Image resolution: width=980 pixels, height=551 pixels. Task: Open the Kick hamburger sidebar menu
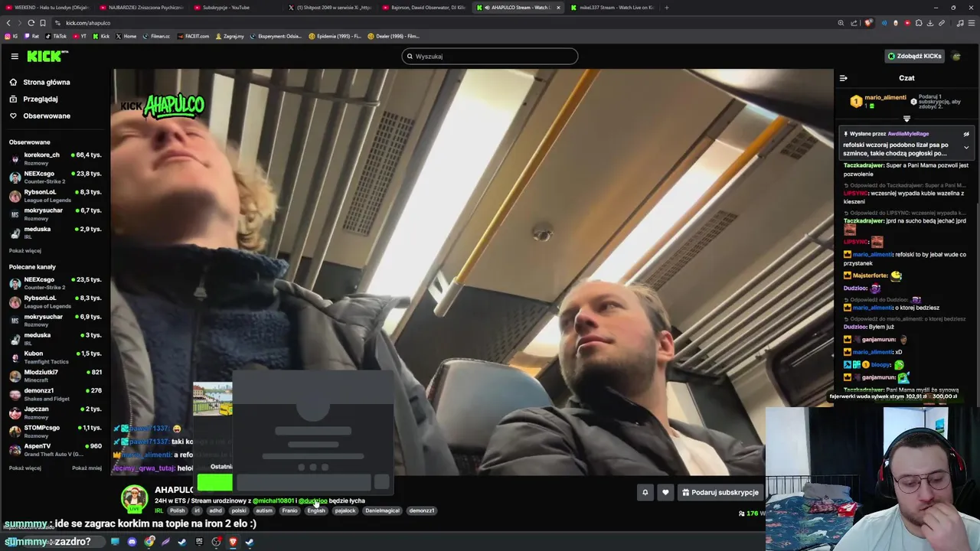pos(15,56)
